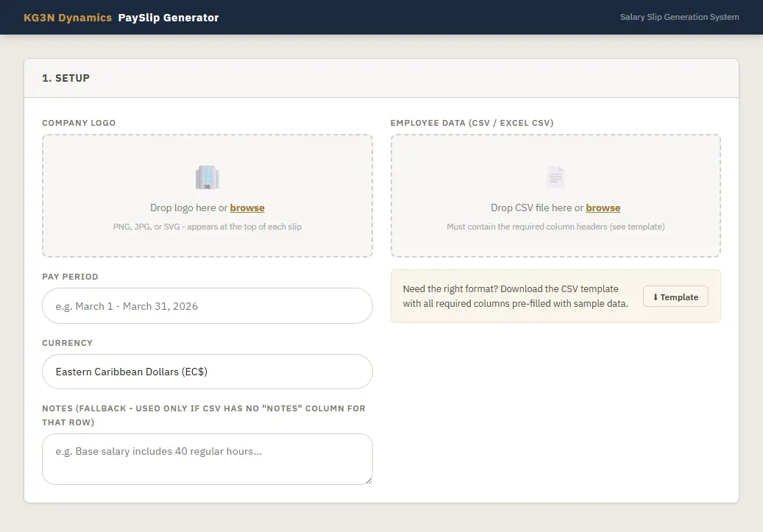The image size is (763, 532).
Task: Open the browse link for the company logo
Action: click(247, 208)
